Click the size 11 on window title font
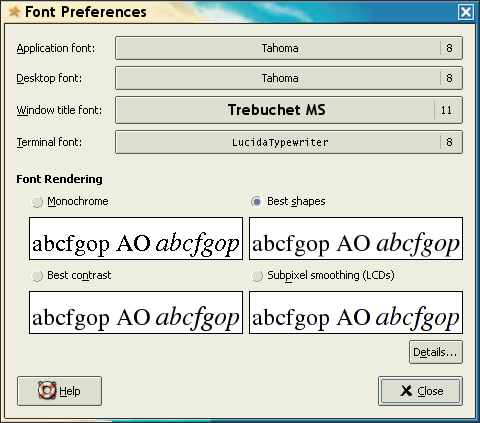This screenshot has height=423, width=480. pos(446,110)
